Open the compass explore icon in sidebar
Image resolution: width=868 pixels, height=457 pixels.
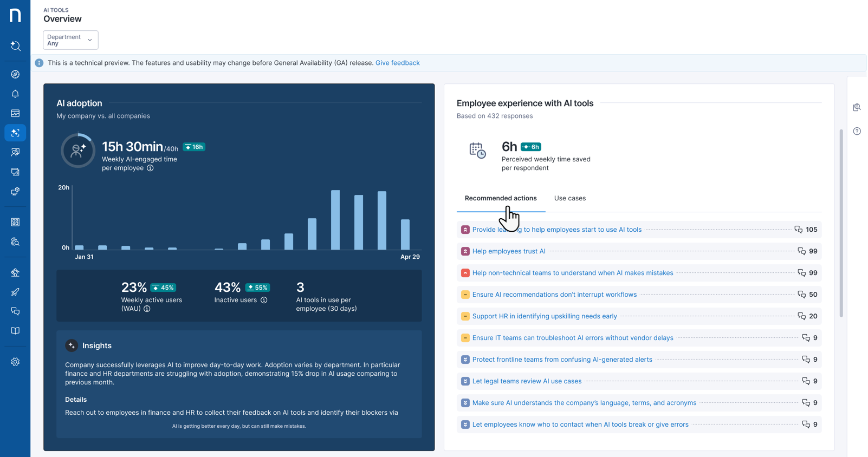(15, 75)
